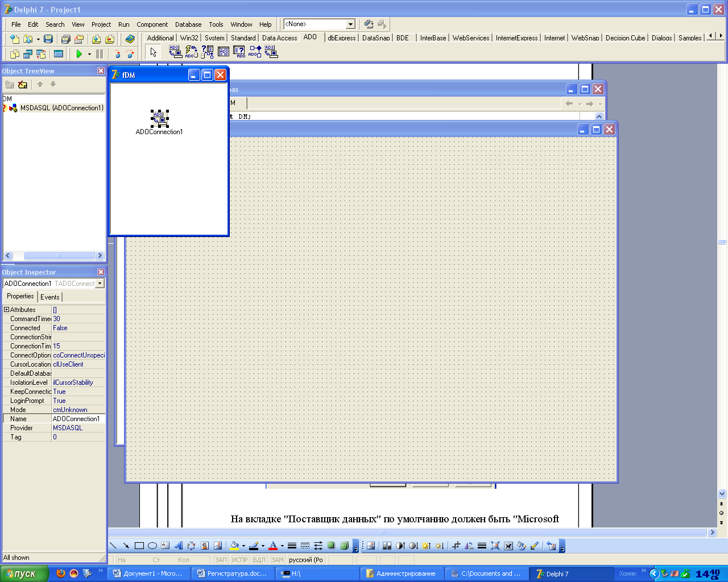Screen dimensions: 728x582
Task: Select the ADOTable palette component
Action: (223, 52)
